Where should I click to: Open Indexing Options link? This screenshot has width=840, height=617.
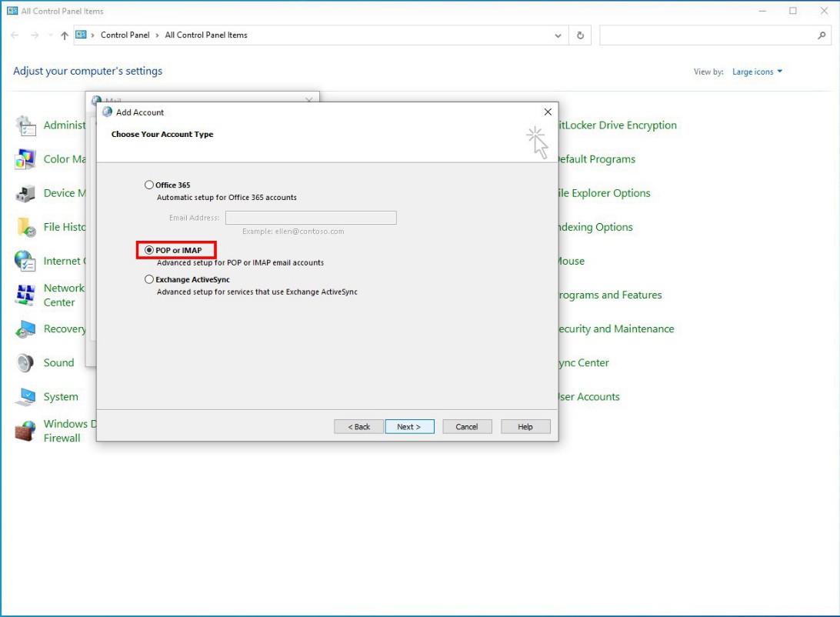(595, 227)
